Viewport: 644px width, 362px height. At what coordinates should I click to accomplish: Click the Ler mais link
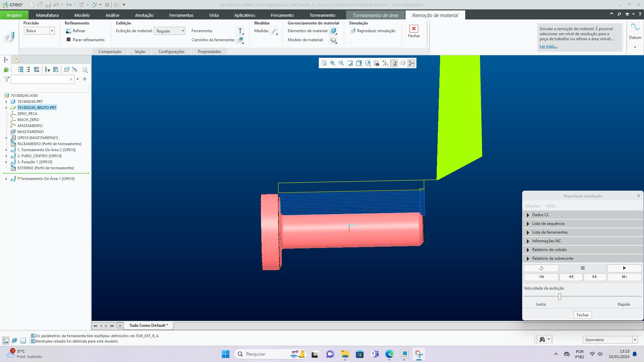tap(548, 46)
